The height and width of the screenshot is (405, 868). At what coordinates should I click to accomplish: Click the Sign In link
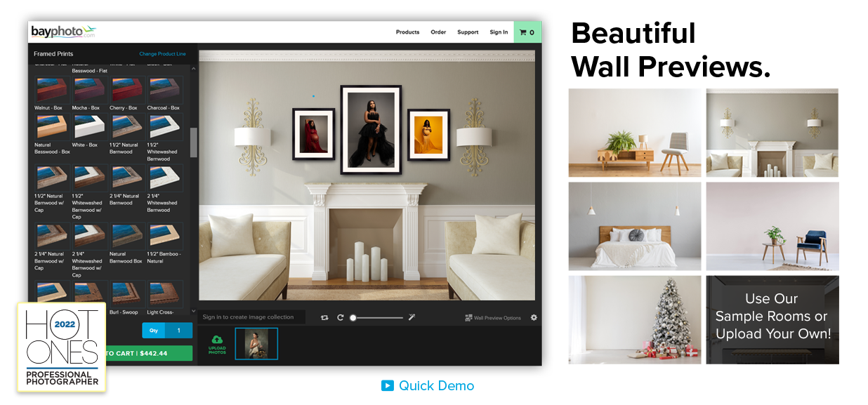[x=499, y=32]
